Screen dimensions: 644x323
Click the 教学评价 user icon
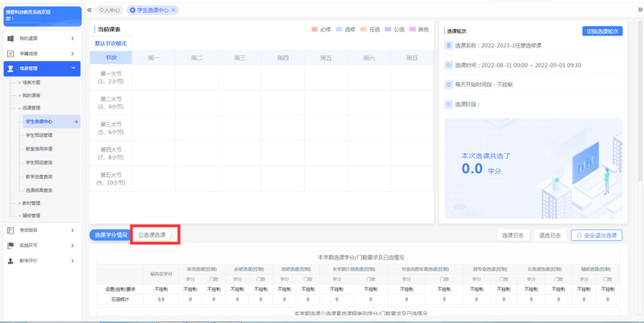click(x=10, y=260)
